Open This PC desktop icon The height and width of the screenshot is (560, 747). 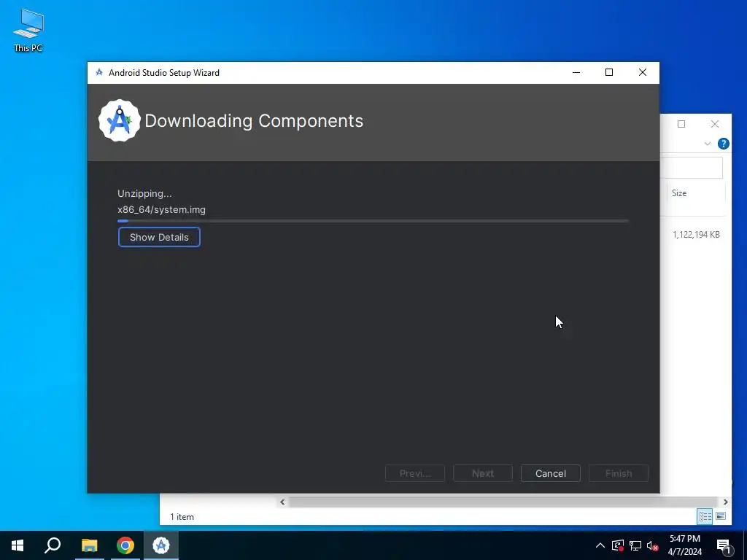coord(28,31)
